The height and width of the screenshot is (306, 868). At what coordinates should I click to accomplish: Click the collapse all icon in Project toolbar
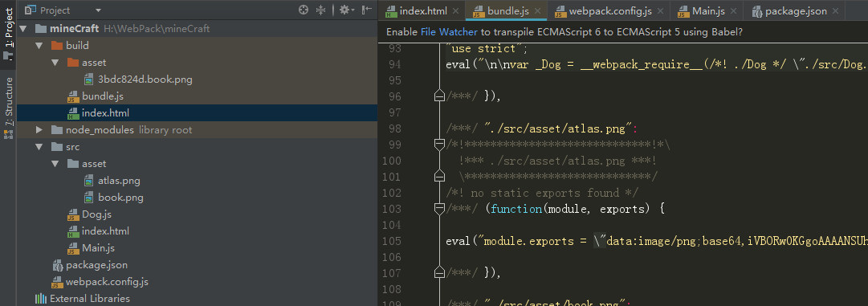point(320,10)
